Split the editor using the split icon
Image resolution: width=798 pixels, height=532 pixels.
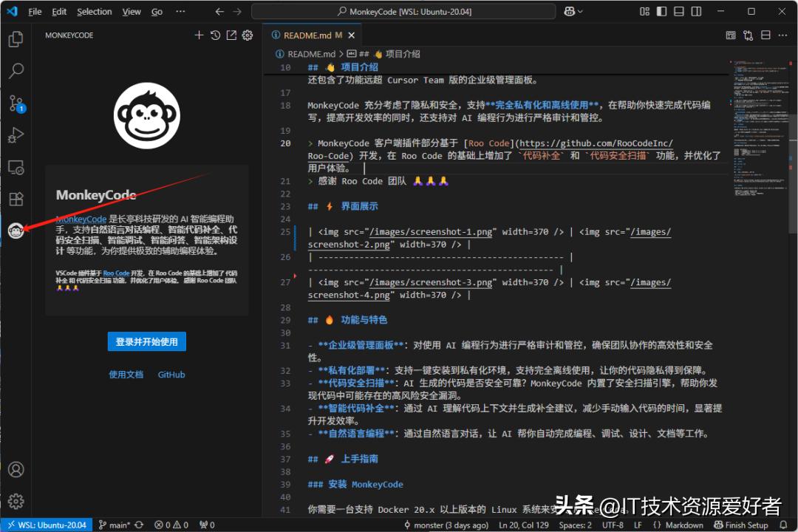click(765, 35)
